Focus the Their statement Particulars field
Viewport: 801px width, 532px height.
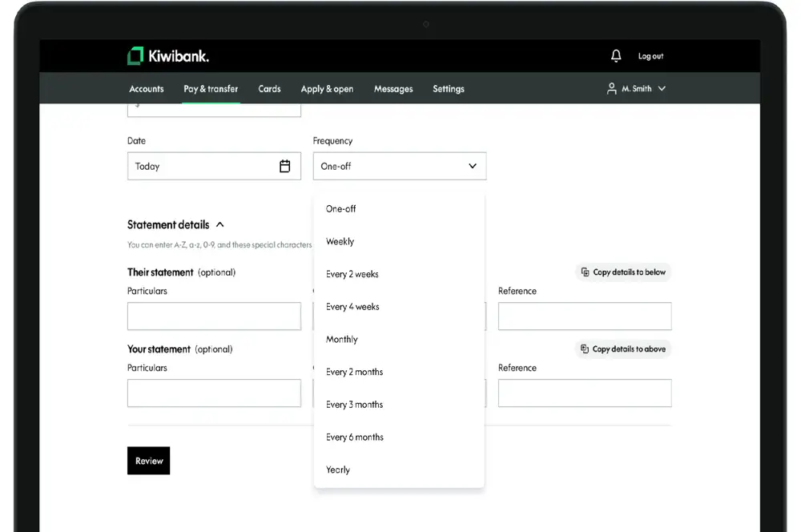coord(214,316)
